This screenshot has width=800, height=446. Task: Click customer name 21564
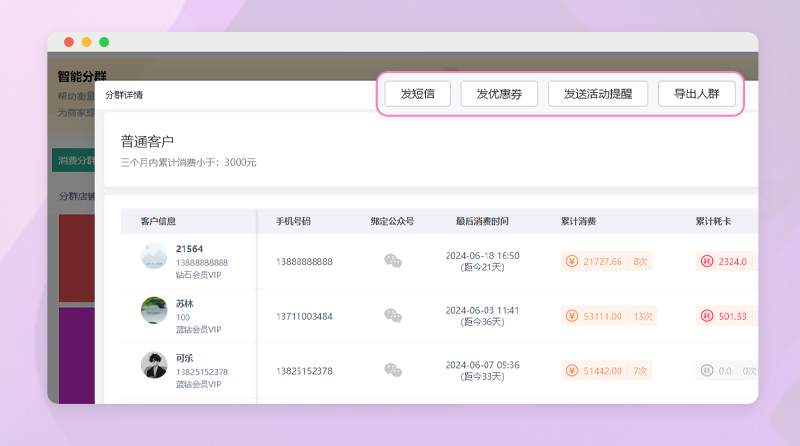(189, 249)
